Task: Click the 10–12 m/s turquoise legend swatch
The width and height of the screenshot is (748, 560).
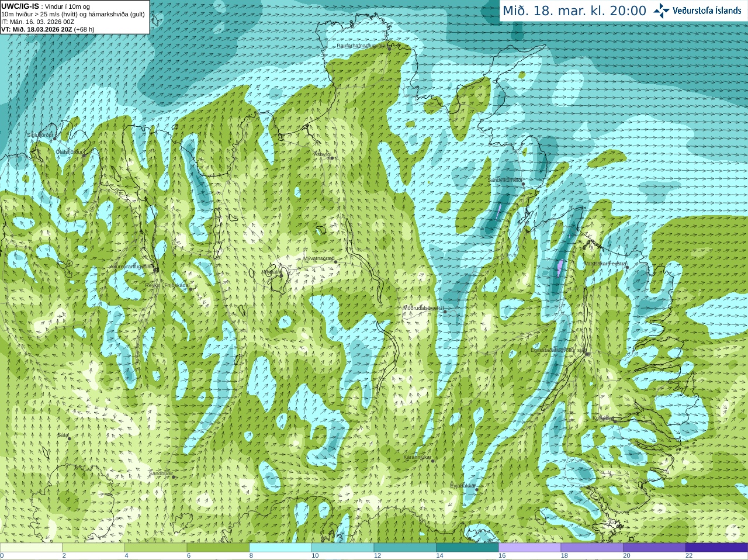Action: point(342,548)
